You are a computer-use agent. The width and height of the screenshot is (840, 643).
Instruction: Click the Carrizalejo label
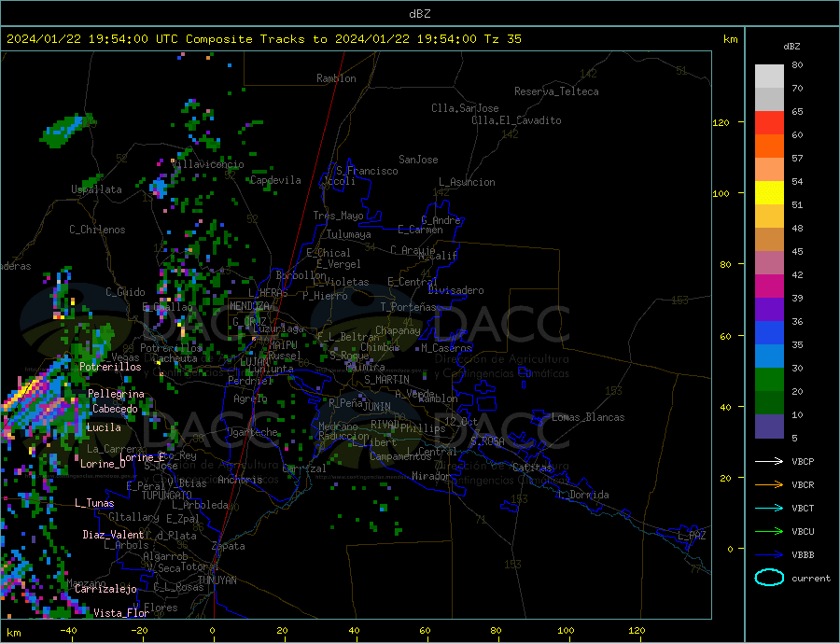[105, 590]
